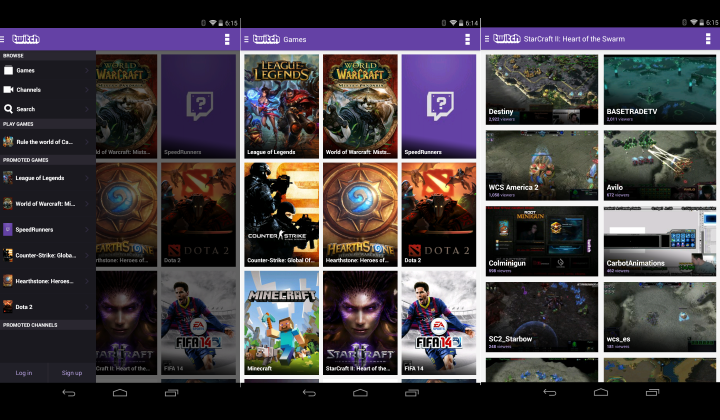
Task: Open overflow menu on Games screen
Action: tap(467, 39)
